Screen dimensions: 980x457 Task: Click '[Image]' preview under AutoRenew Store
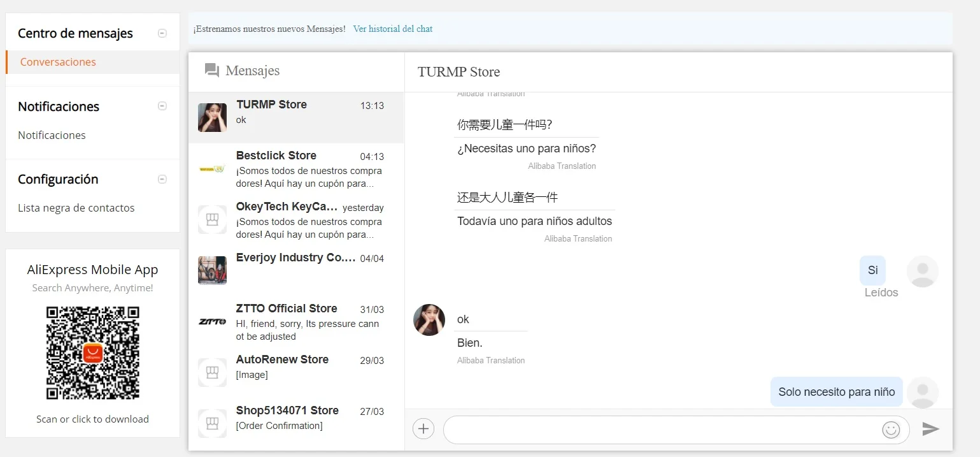(x=252, y=374)
